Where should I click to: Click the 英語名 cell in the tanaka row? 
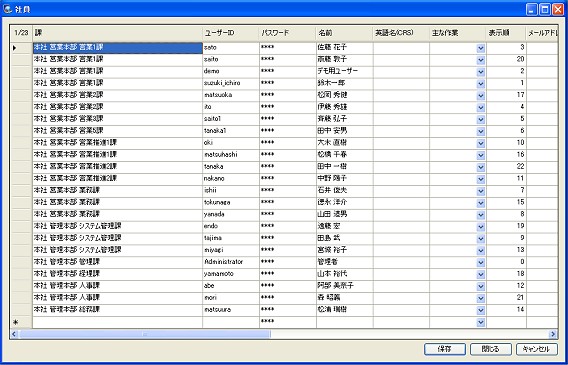(x=401, y=168)
